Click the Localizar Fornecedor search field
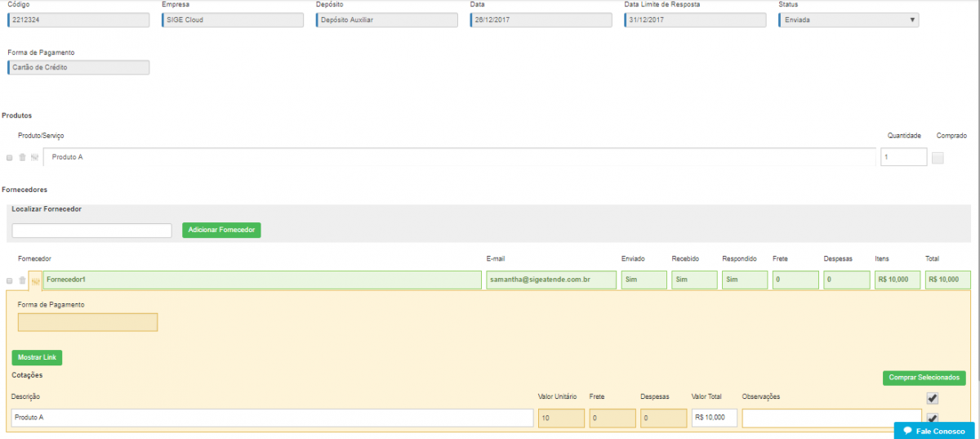 (x=91, y=231)
